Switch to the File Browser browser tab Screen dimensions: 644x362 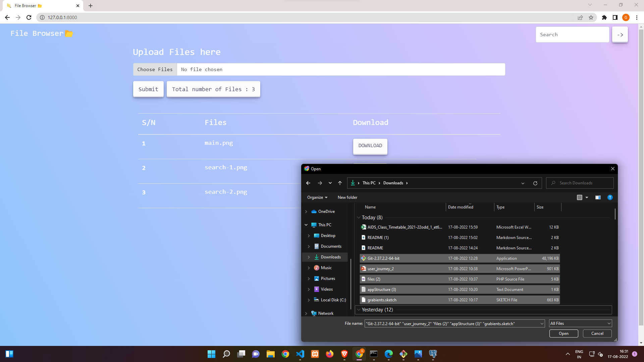(40, 5)
